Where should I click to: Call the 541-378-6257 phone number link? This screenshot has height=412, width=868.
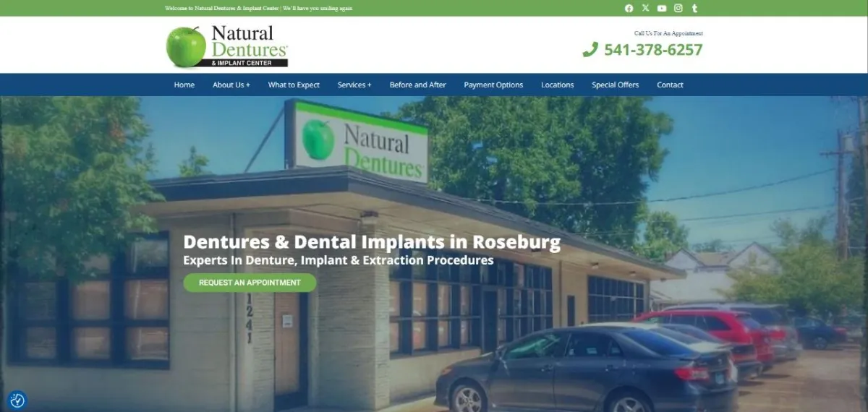653,50
